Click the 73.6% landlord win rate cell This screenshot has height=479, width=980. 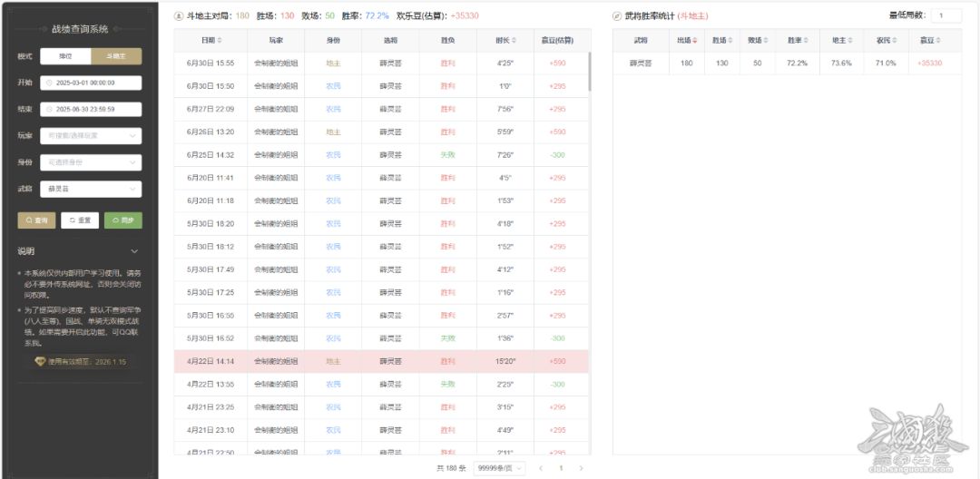pos(842,64)
